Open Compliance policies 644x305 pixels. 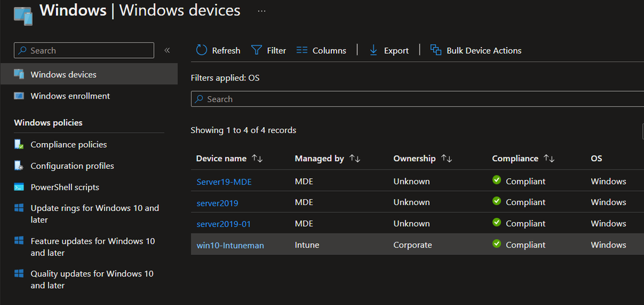68,144
